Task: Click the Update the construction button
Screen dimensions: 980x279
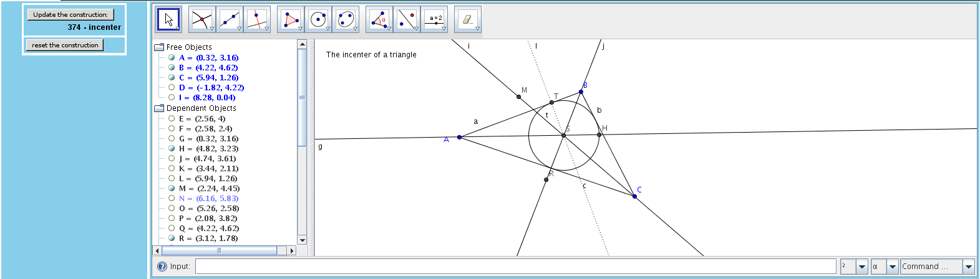Action: 70,14
